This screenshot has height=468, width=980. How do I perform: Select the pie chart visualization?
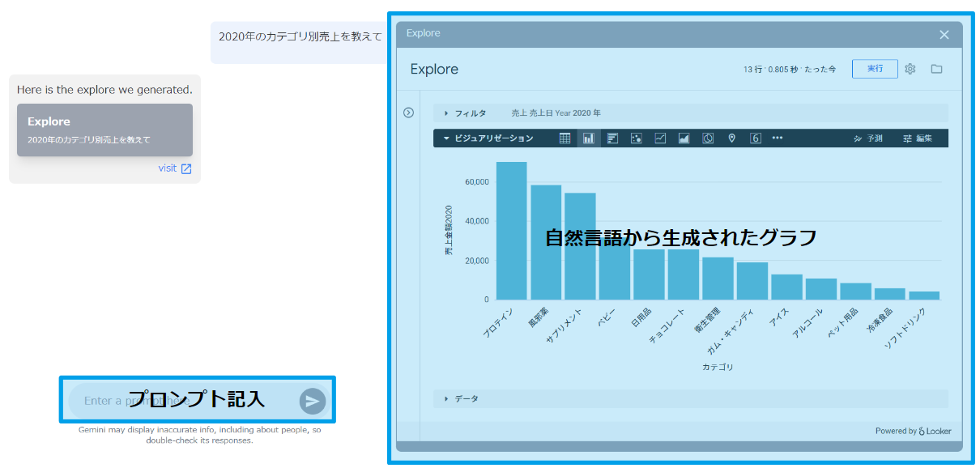click(x=706, y=138)
